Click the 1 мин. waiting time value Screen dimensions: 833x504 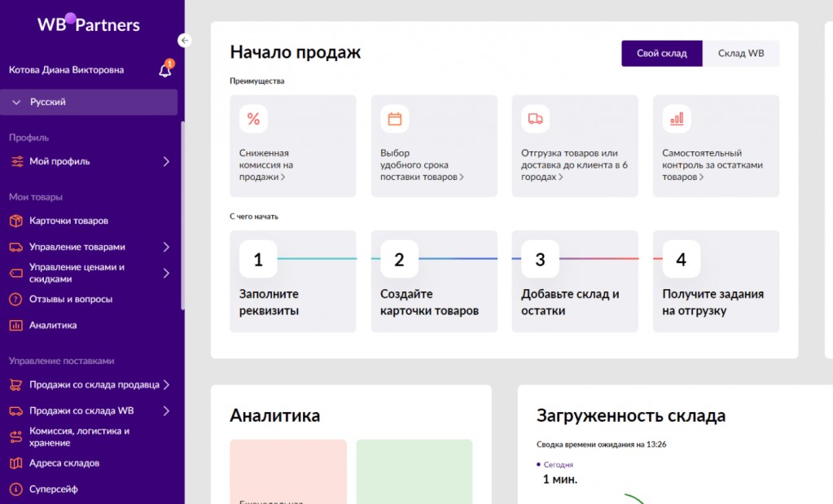pos(560,480)
